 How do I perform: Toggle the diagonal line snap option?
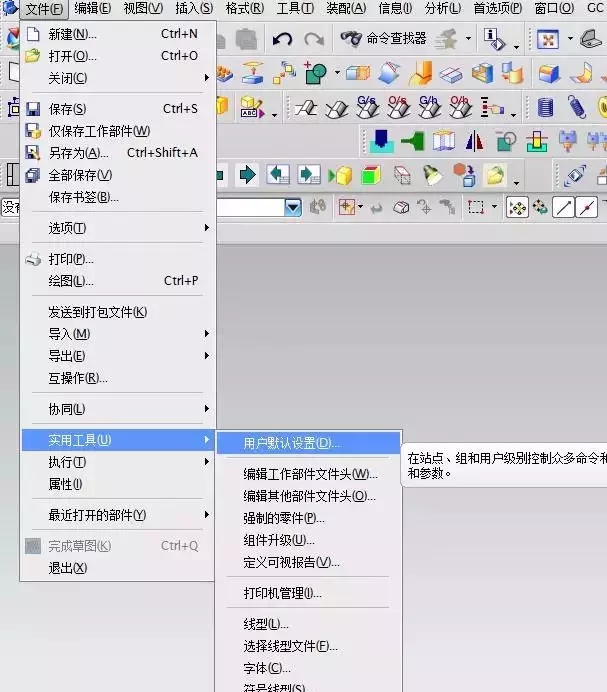tap(564, 208)
